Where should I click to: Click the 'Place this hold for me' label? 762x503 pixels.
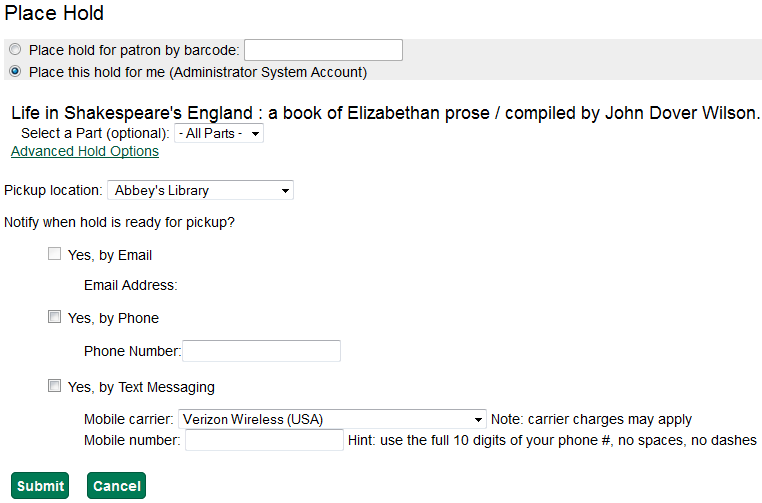(198, 72)
